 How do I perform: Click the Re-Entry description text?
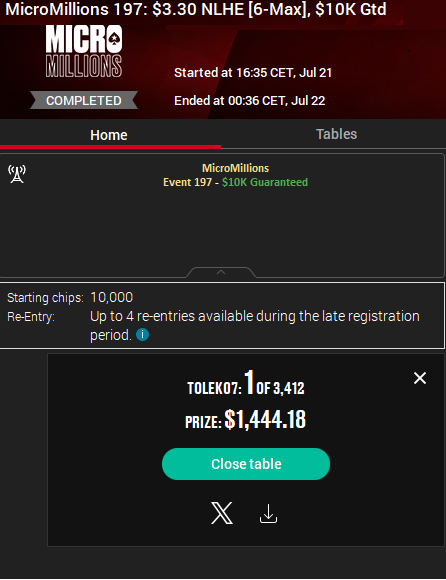pyautogui.click(x=255, y=326)
